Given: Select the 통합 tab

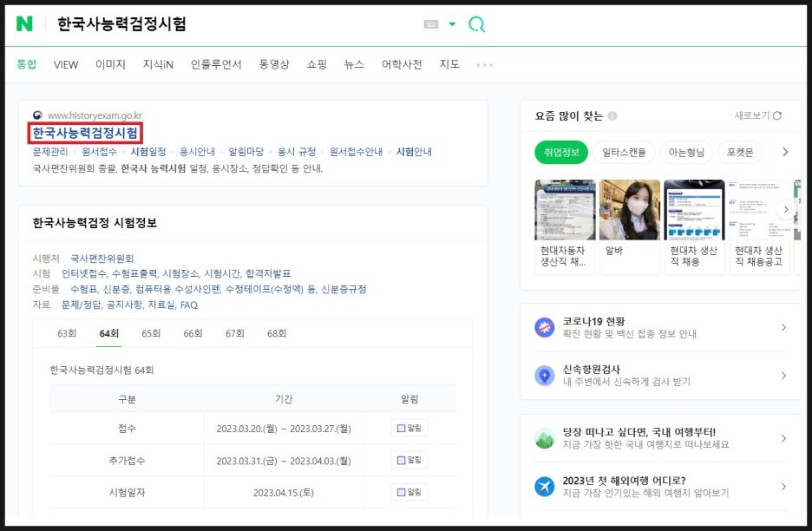Looking at the screenshot, I should pyautogui.click(x=26, y=64).
